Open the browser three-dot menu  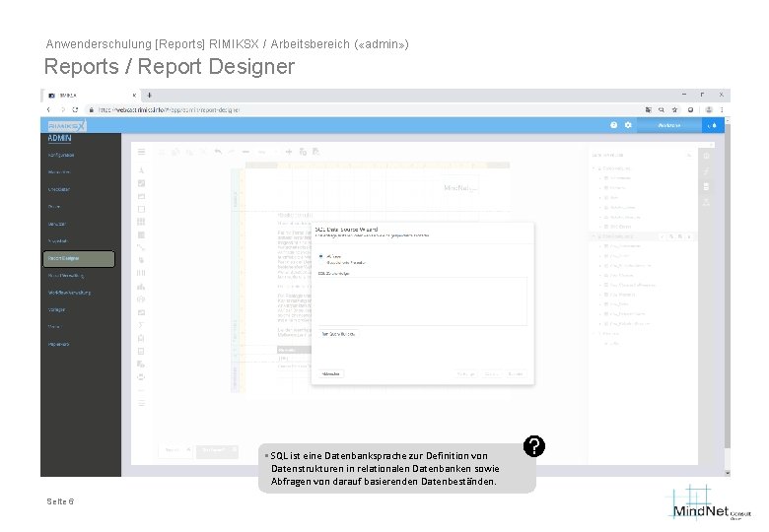tap(722, 109)
